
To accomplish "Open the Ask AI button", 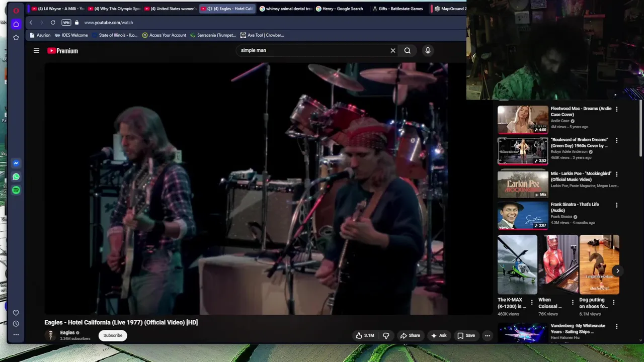I will click(439, 335).
